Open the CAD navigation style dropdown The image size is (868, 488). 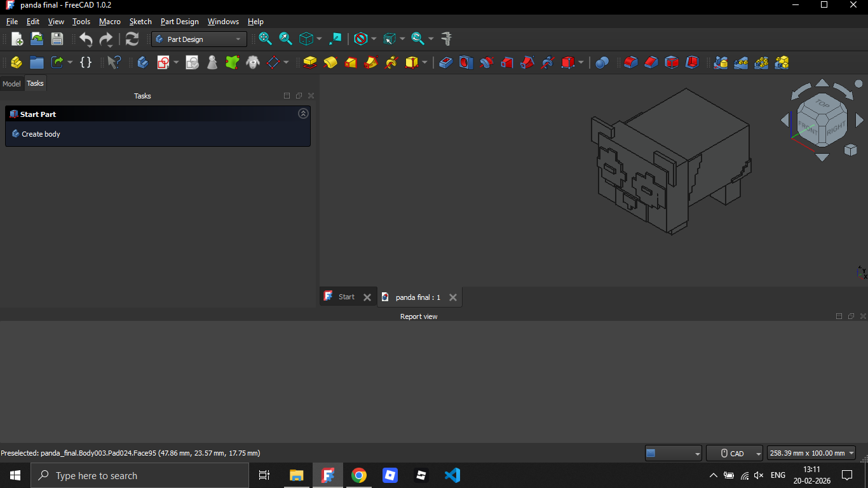(x=734, y=453)
